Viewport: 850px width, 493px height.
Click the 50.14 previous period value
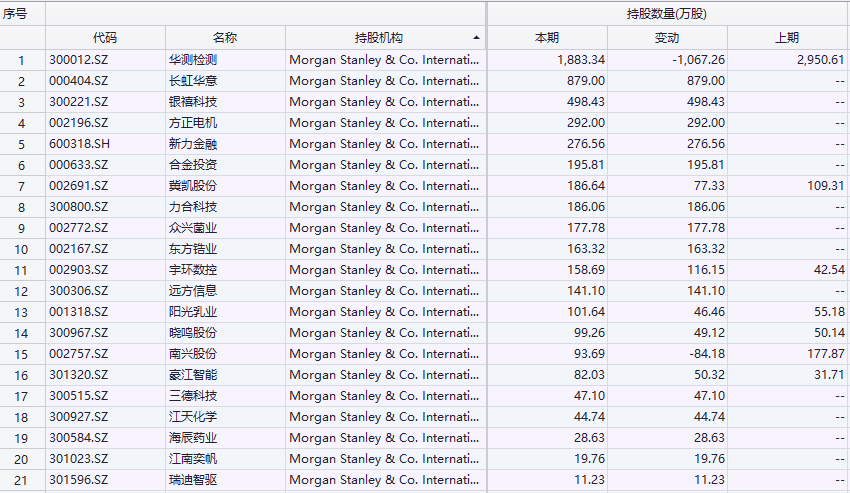[829, 333]
